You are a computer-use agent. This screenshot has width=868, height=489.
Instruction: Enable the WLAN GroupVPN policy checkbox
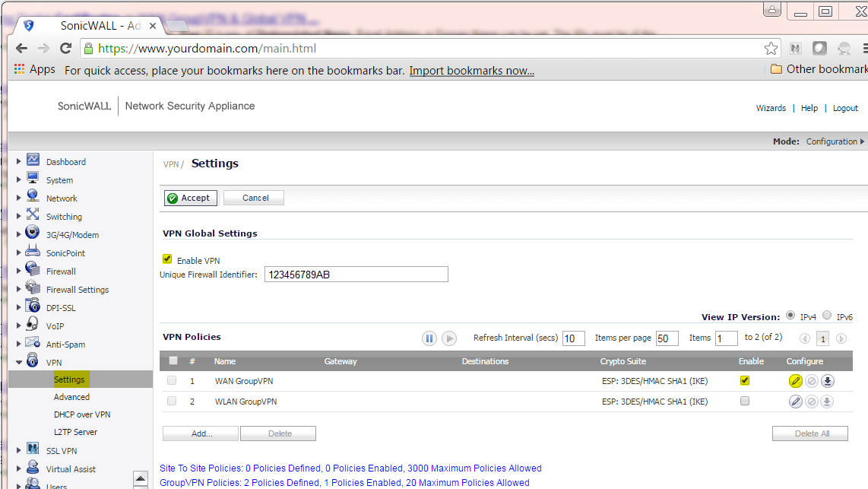(744, 402)
